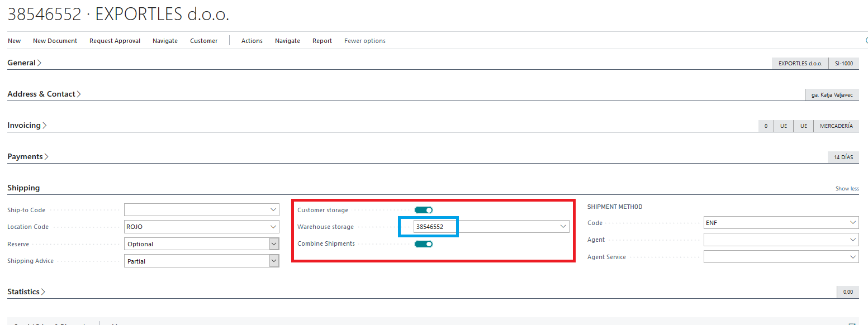The image size is (868, 325).
Task: Click Fewer options
Action: click(x=365, y=41)
